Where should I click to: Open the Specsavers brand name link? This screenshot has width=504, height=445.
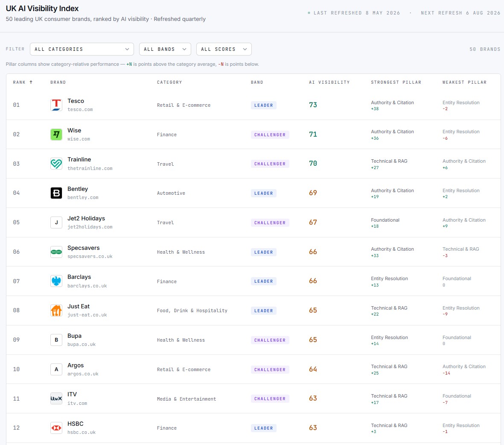84,248
